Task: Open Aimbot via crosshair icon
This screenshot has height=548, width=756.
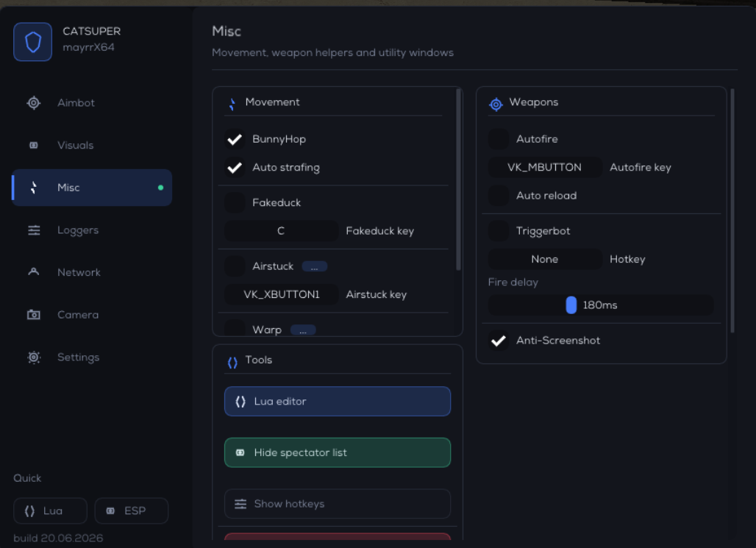Action: [x=34, y=103]
